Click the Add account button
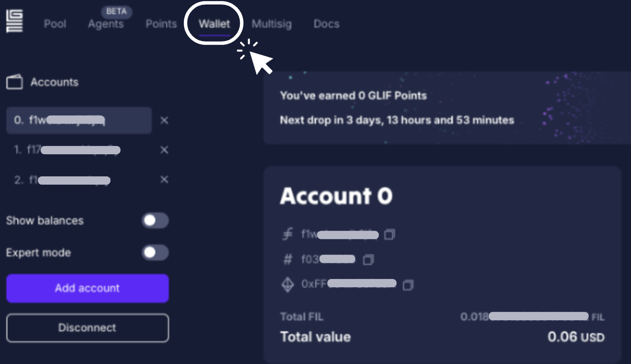Image resolution: width=631 pixels, height=364 pixels. pyautogui.click(x=87, y=288)
